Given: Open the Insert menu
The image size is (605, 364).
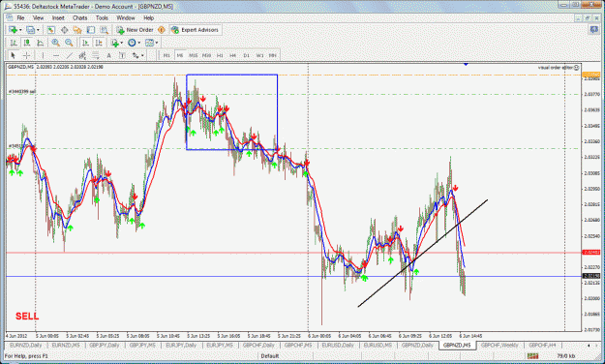Looking at the screenshot, I should click(58, 17).
